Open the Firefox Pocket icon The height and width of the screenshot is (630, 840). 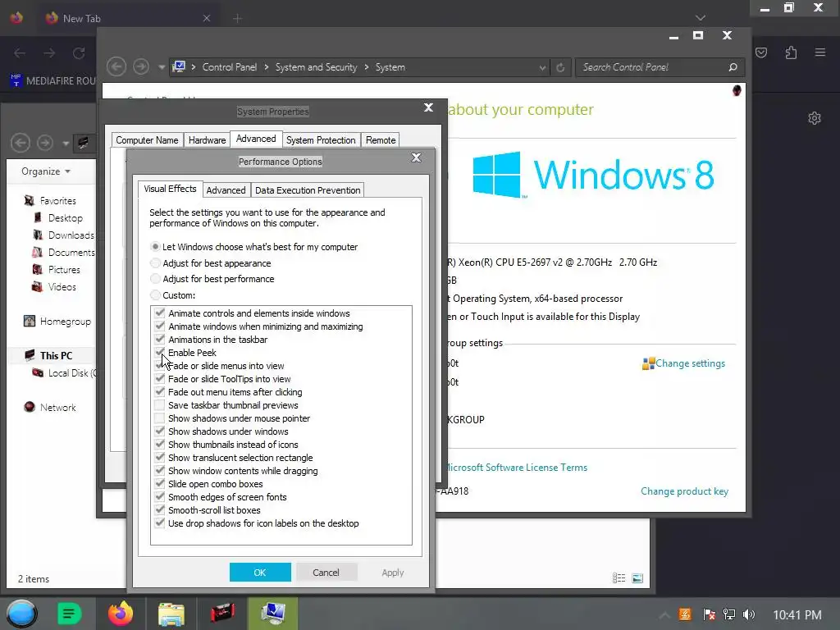[x=761, y=52]
